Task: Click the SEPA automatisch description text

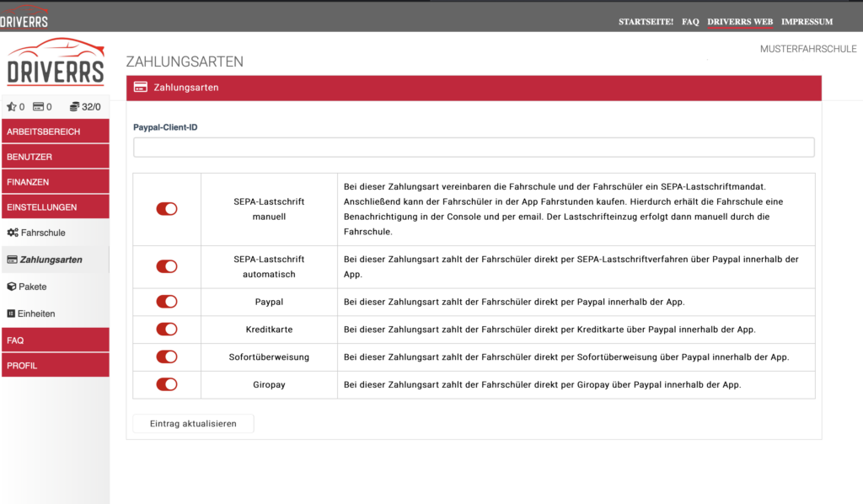Action: coord(571,267)
